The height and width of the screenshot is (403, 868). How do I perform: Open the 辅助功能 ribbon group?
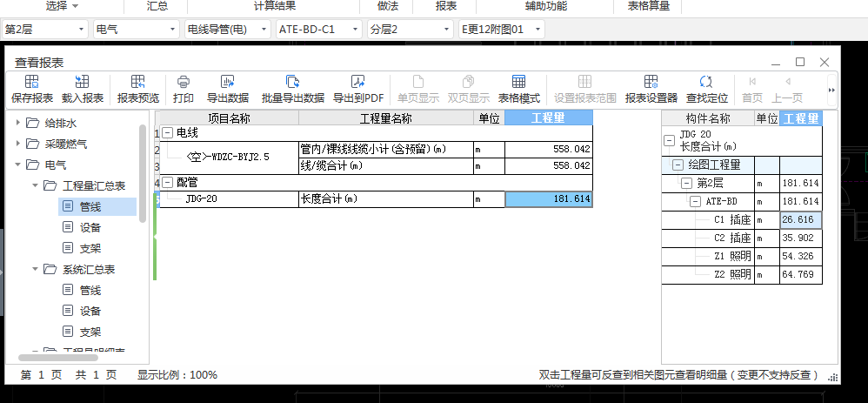[546, 7]
